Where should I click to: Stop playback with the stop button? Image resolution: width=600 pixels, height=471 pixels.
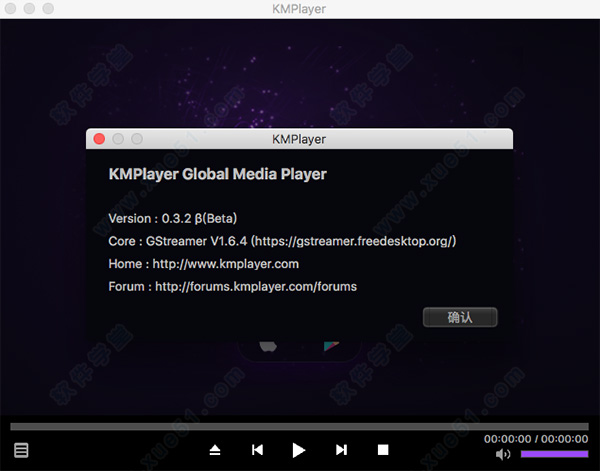pyautogui.click(x=383, y=450)
